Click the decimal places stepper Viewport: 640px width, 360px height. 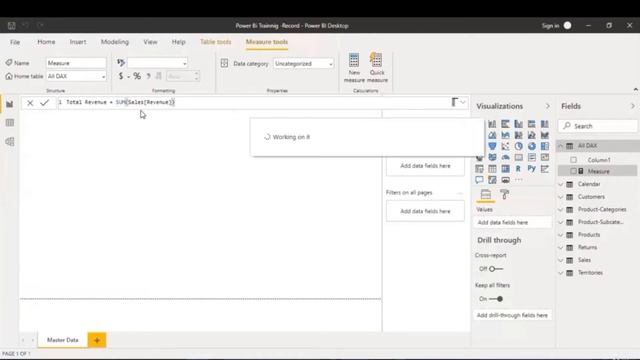196,76
